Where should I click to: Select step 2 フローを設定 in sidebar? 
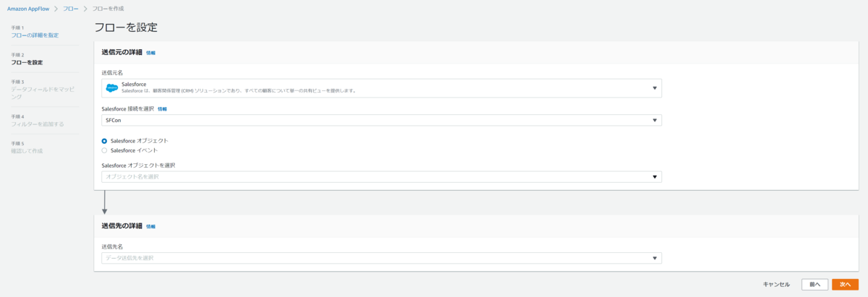click(x=27, y=62)
